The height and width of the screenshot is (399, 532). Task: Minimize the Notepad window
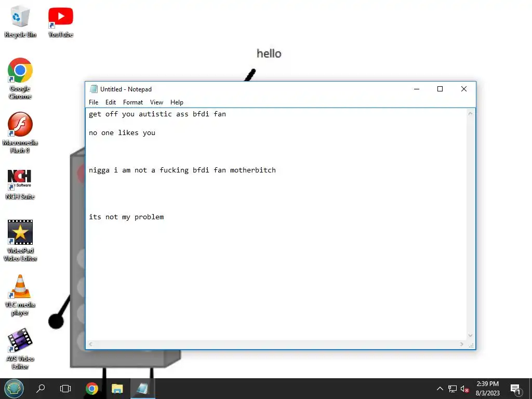[x=417, y=89]
